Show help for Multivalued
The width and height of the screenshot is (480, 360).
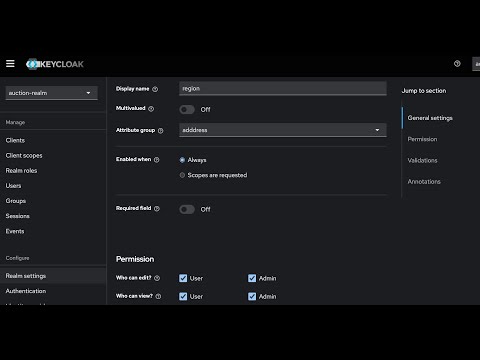point(151,109)
